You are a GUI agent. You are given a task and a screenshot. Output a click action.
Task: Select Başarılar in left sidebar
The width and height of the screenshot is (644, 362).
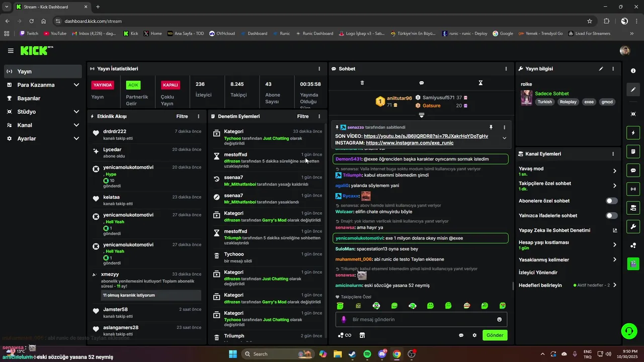coord(43,99)
